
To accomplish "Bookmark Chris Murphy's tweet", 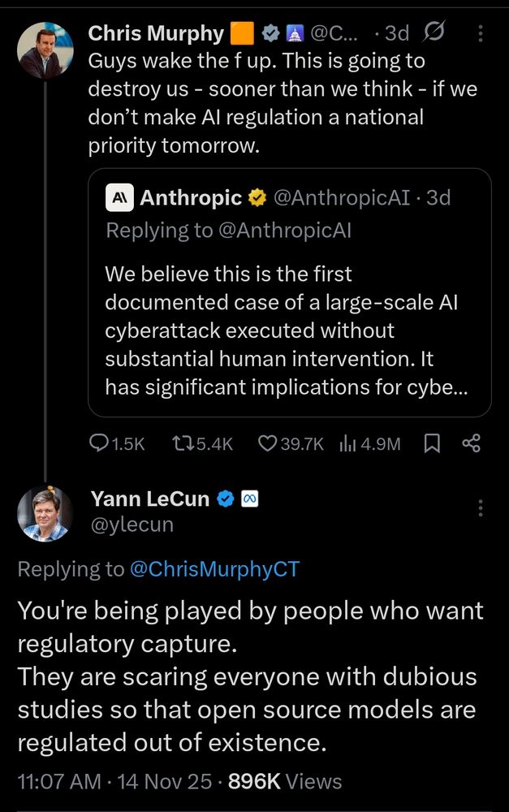I will pyautogui.click(x=433, y=443).
